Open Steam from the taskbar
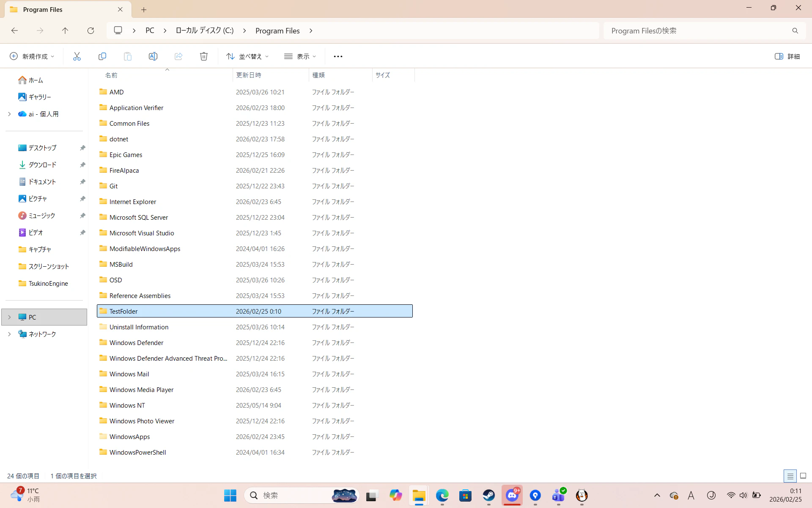The image size is (812, 508). tap(489, 495)
